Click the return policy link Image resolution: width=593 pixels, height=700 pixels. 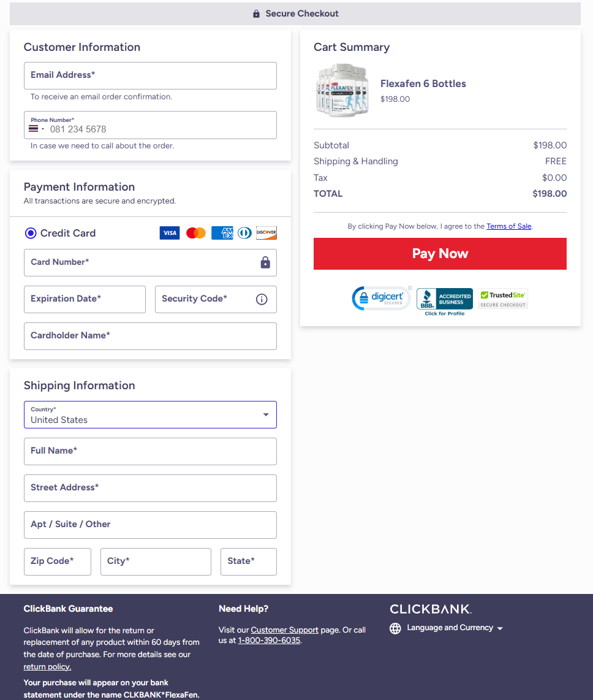[47, 666]
